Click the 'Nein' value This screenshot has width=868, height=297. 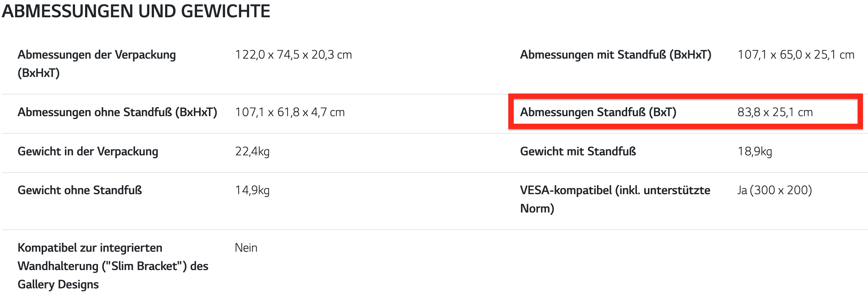(x=246, y=248)
